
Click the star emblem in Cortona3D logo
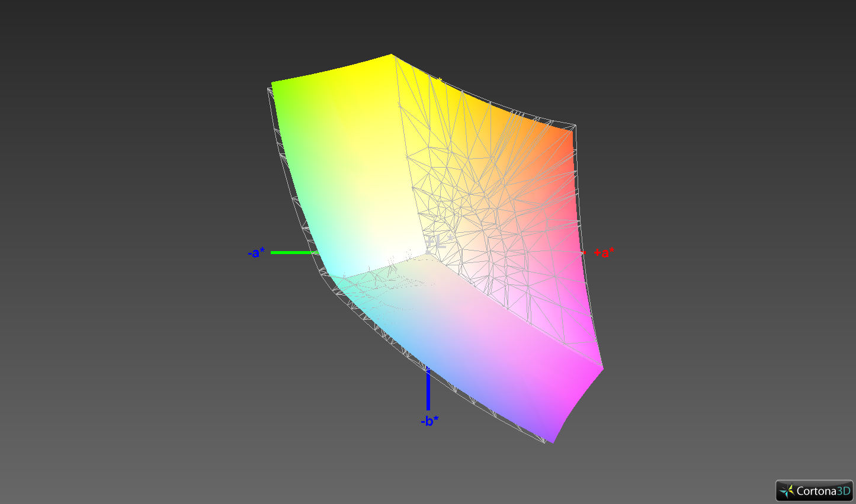point(787,490)
